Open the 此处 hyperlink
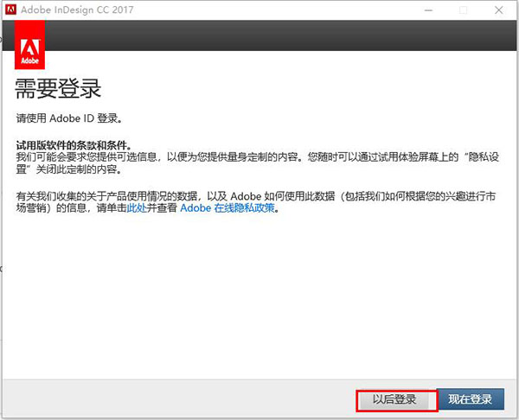Image resolution: width=519 pixels, height=420 pixels. pos(136,209)
